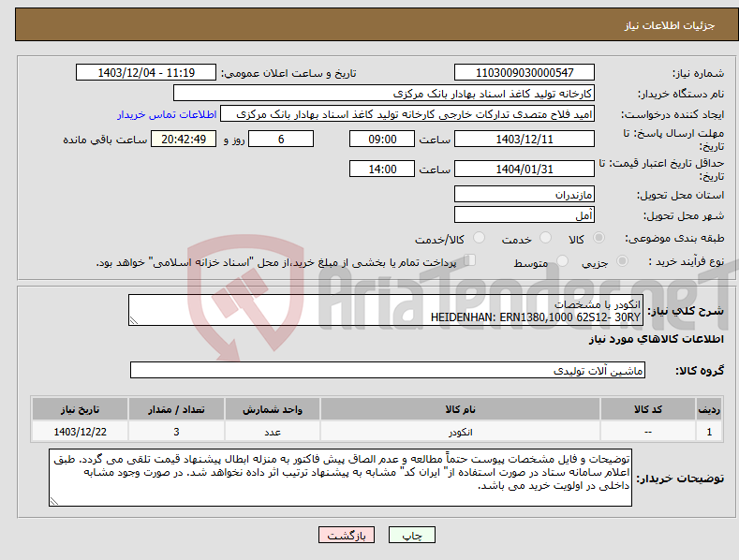Viewport: 739px width, 560px height.
Task: Click the ردیف column header
Action: 709,409
